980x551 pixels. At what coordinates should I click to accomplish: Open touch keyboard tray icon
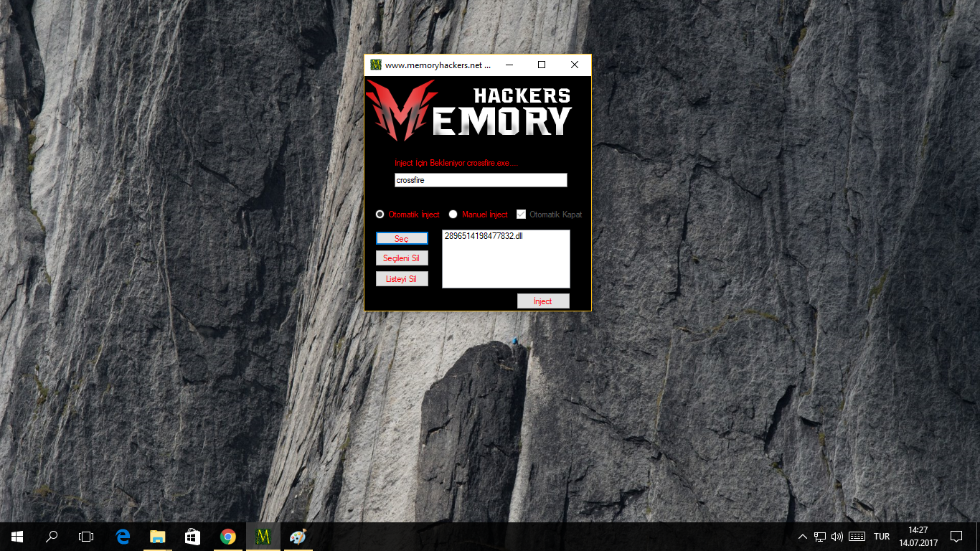[x=857, y=537]
